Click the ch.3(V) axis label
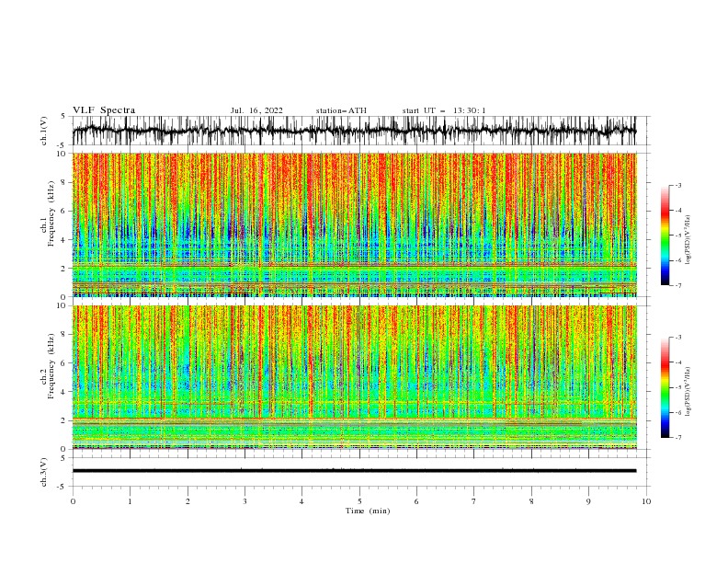 pyautogui.click(x=44, y=472)
